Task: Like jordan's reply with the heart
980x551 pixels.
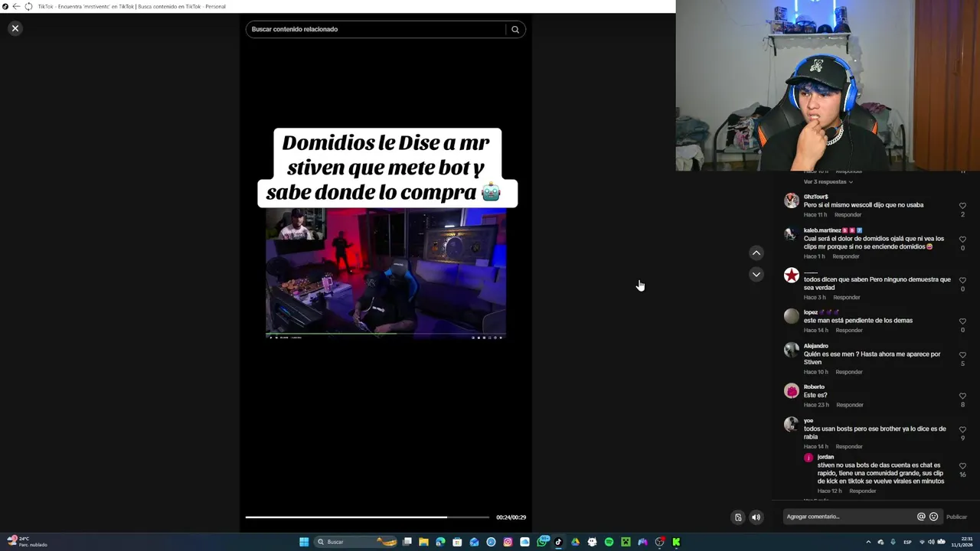Action: point(962,466)
